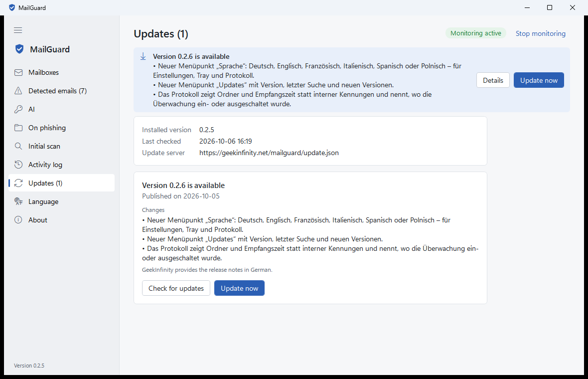Screen dimensions: 588x379
Task: Click the Activity log history icon
Action: pyautogui.click(x=18, y=165)
